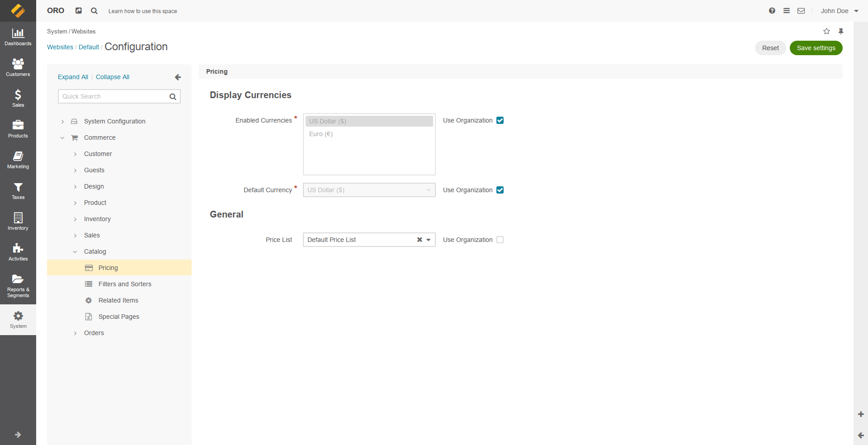Viewport: 868px width, 445px height.
Task: Clear the Price List selection with X
Action: click(420, 240)
